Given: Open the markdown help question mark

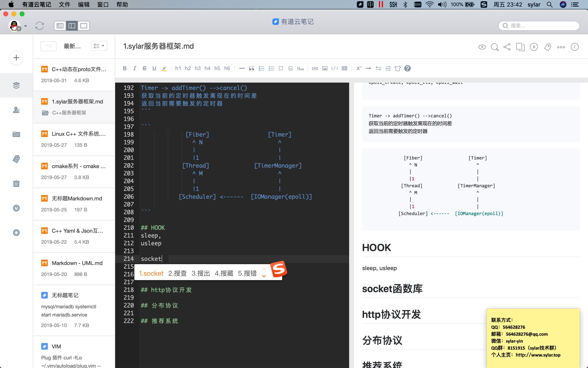Looking at the screenshot, I should (408, 68).
